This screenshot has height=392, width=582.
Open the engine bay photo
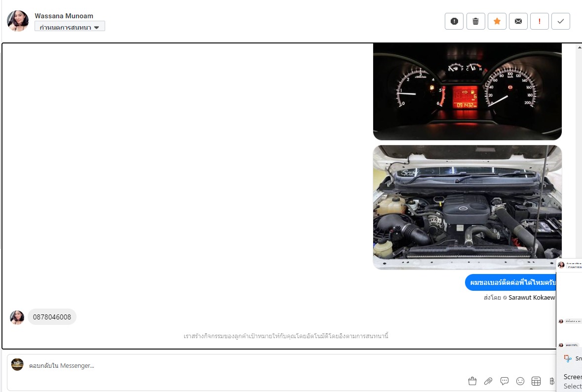point(467,207)
